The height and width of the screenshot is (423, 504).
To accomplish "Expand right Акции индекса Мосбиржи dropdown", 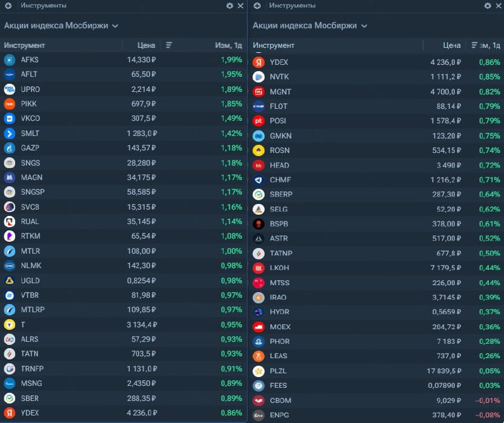I will coord(310,26).
